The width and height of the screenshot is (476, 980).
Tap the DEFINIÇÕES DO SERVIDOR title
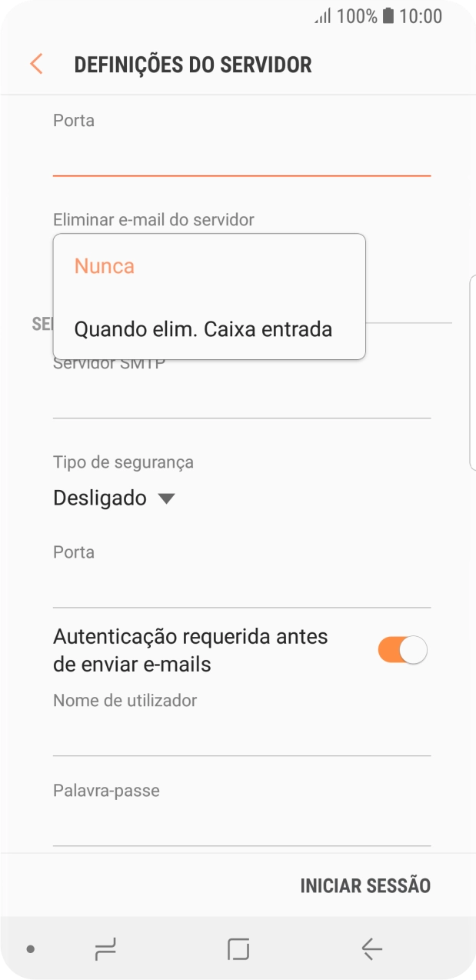coord(192,64)
